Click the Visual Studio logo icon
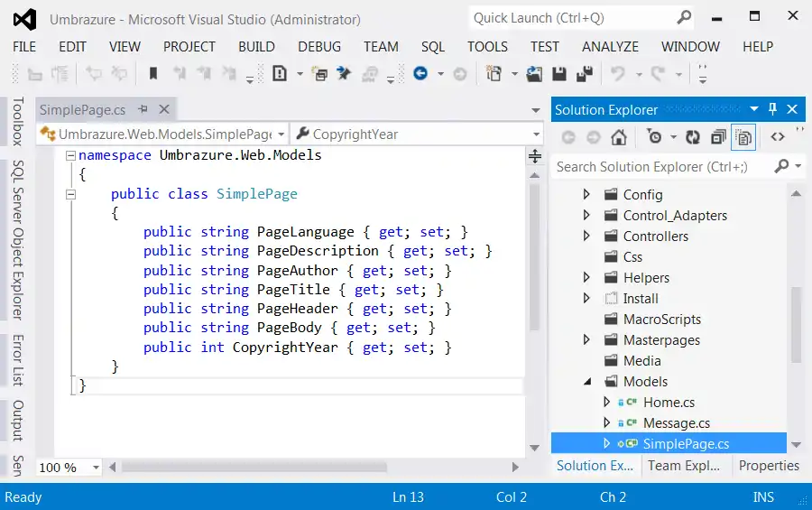 24,19
